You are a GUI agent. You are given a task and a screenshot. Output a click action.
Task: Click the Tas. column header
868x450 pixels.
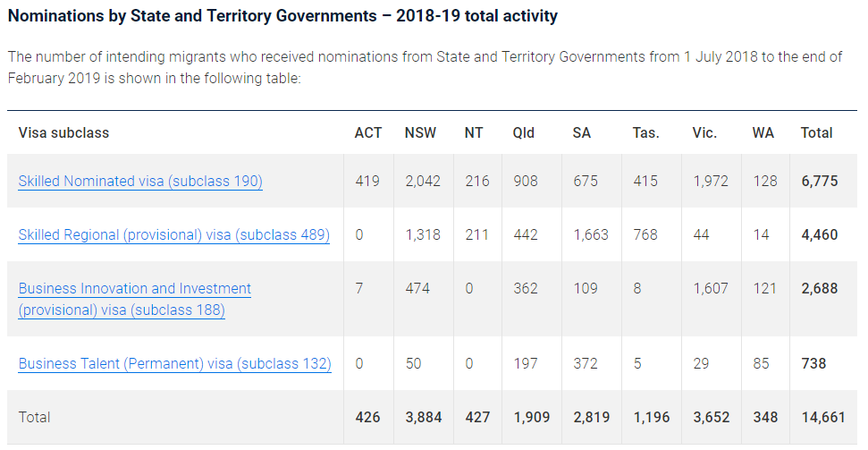[645, 133]
